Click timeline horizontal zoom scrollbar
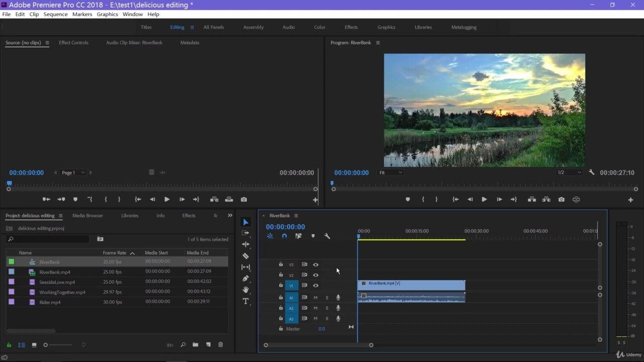Viewport: 644px width, 362px height. pos(318,345)
